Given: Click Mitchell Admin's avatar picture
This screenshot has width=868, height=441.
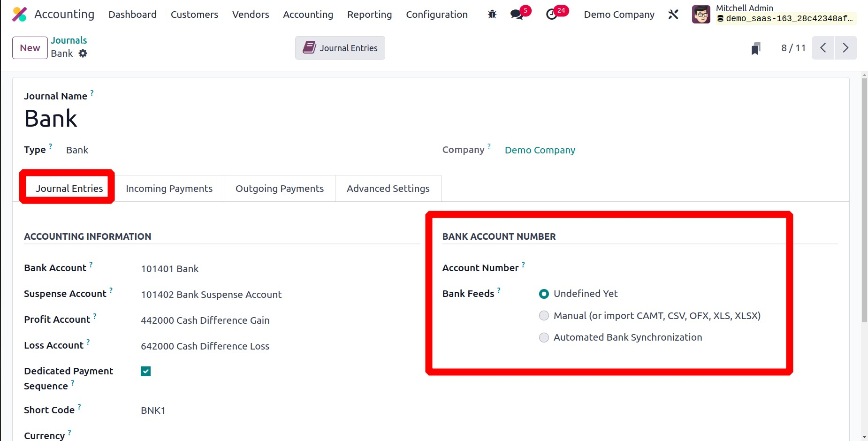Looking at the screenshot, I should pos(701,15).
